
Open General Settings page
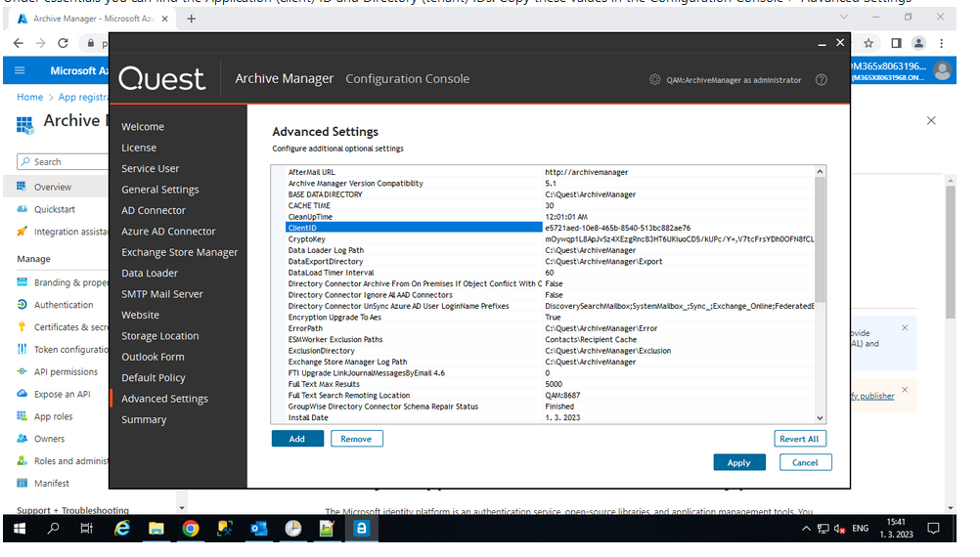[x=160, y=190]
